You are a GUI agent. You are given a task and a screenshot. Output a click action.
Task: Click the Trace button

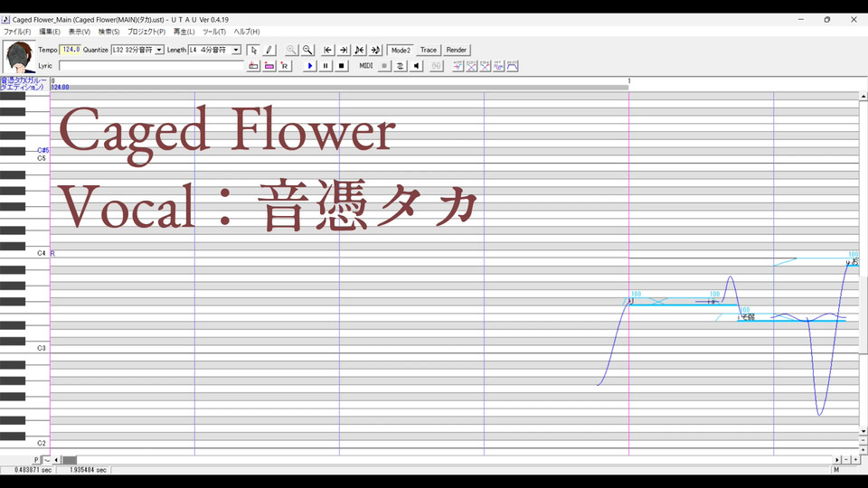pyautogui.click(x=429, y=50)
